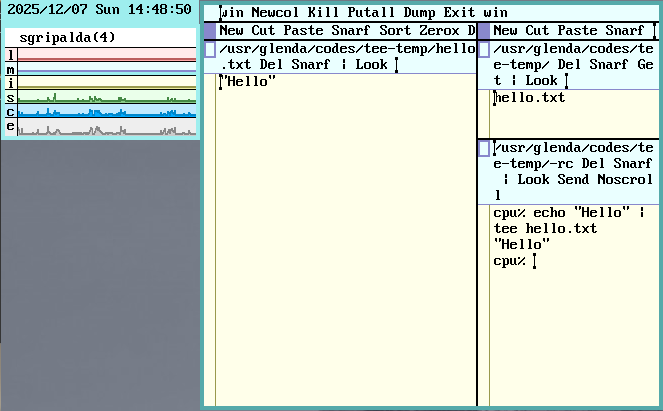Click New in the left column tag
The width and height of the screenshot is (663, 411).
[231, 30]
